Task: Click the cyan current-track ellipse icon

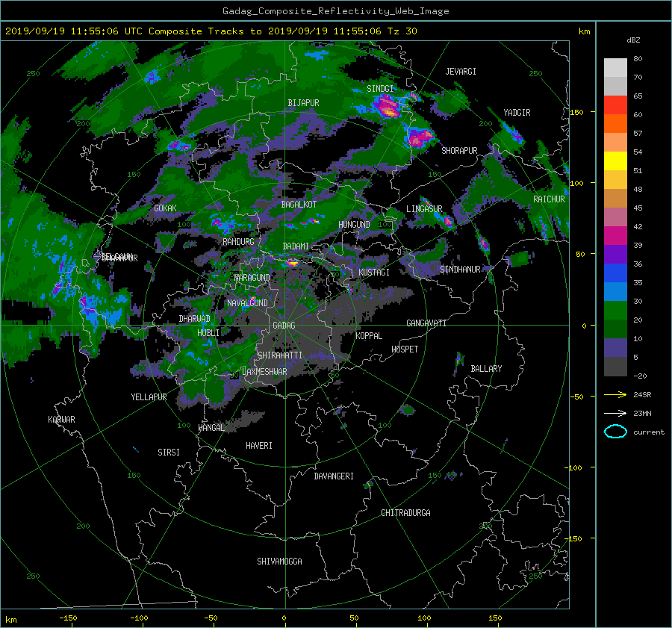Action: 615,432
